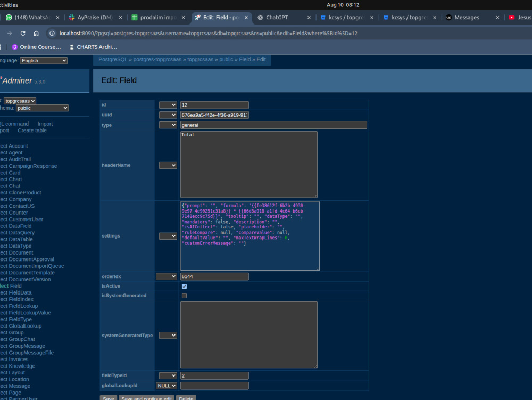Click the Save button
This screenshot has width=532, height=400.
click(108, 398)
